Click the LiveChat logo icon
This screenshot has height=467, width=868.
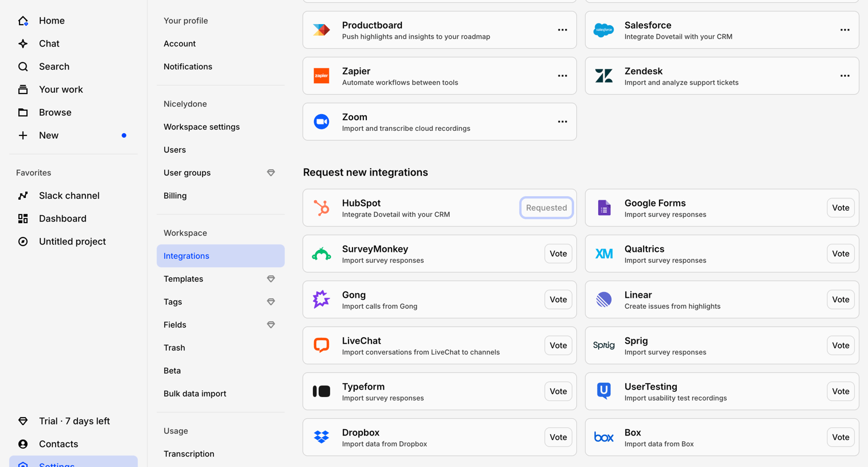click(321, 345)
